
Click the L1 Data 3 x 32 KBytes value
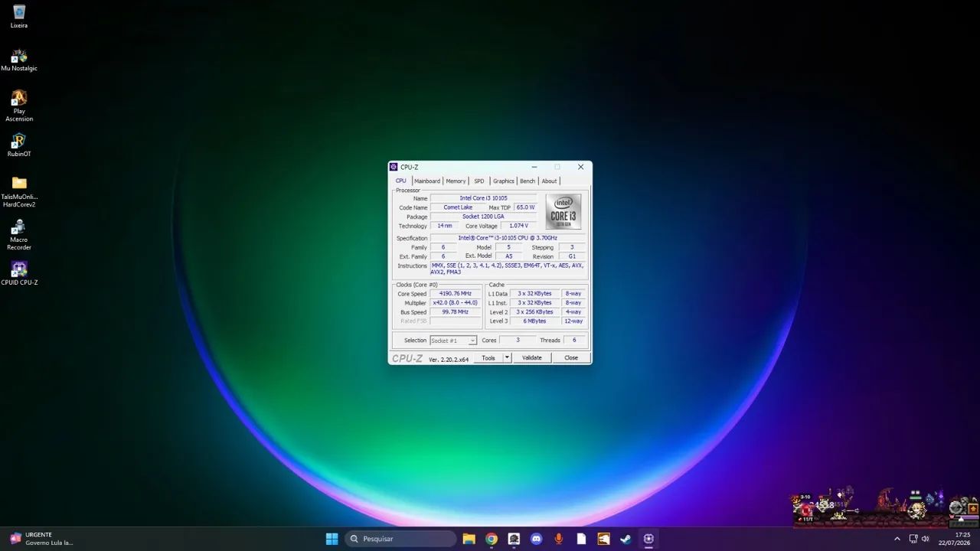(534, 294)
